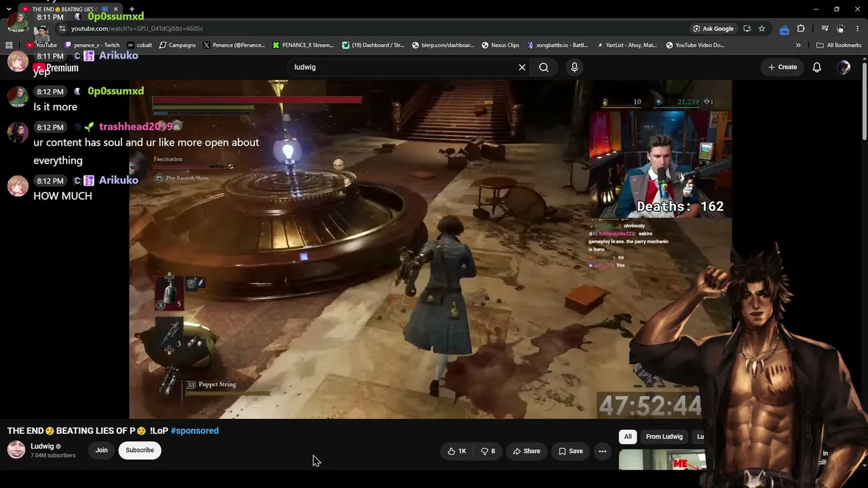This screenshot has width=868, height=488.
Task: Open a new browser tab
Action: 132,9
